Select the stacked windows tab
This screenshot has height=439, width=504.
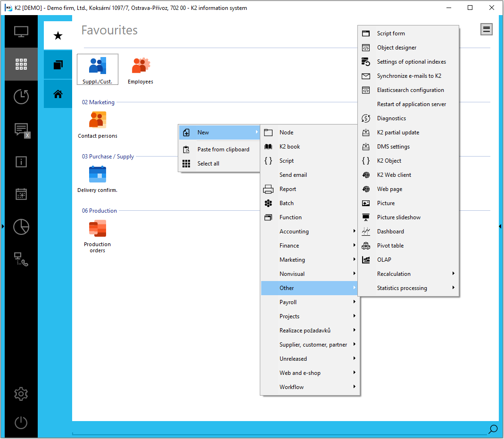58,65
